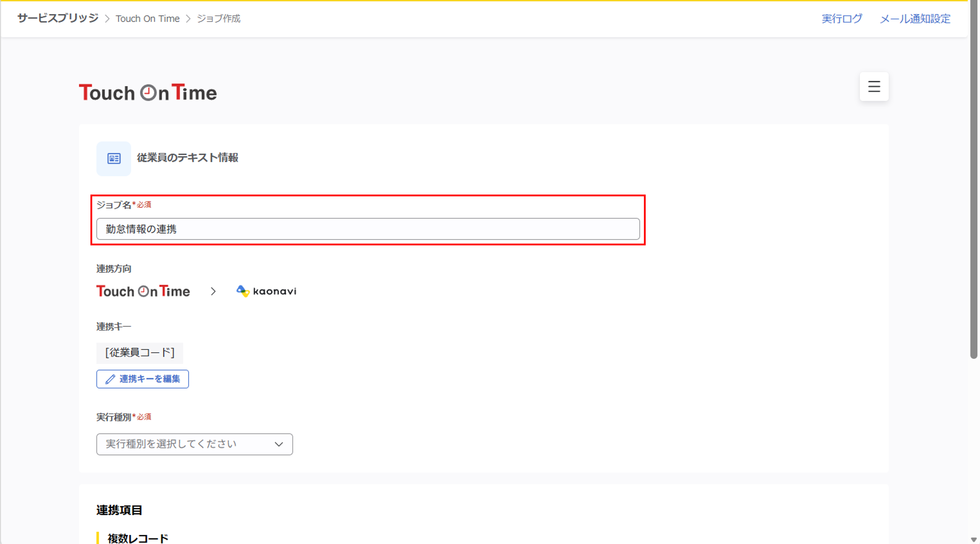Click the [従業員コード] key tag
The width and height of the screenshot is (980, 544).
click(140, 353)
